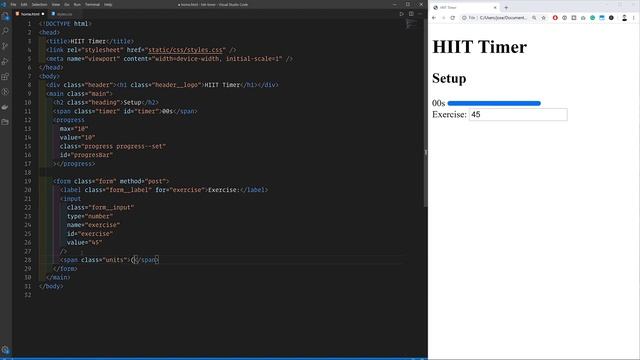The height and width of the screenshot is (360, 640).
Task: Click the viewport meta tag on line 5
Action: pyautogui.click(x=169, y=59)
